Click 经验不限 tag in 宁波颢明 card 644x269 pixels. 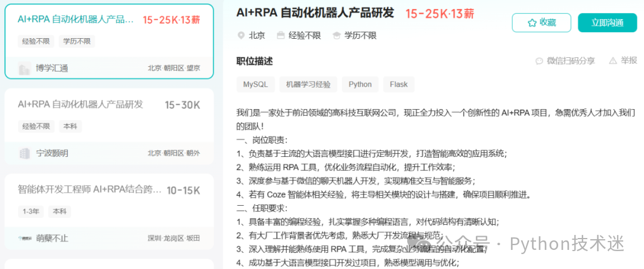pyautogui.click(x=36, y=126)
